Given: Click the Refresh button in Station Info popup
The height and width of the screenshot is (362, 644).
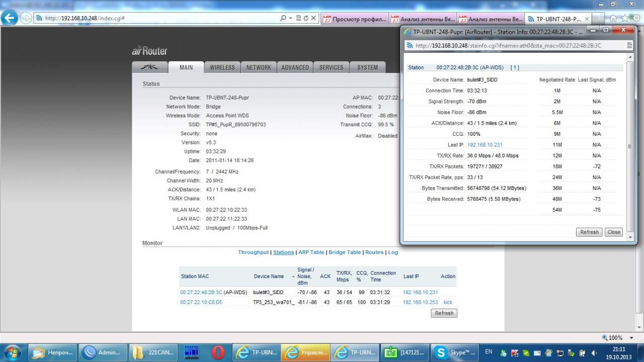Looking at the screenshot, I should pos(589,232).
